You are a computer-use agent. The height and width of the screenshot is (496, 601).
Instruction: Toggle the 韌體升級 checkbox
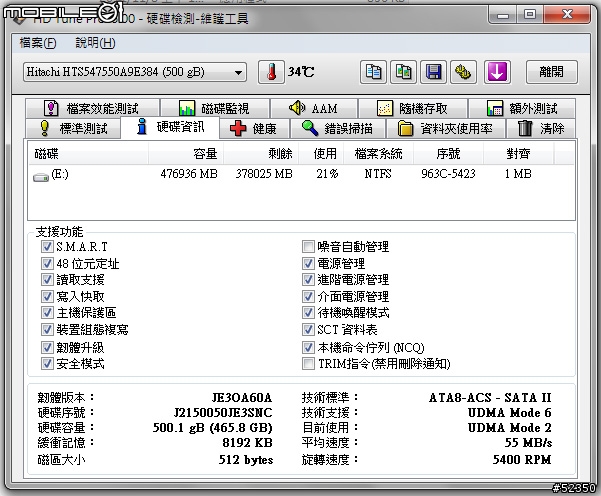tap(47, 348)
